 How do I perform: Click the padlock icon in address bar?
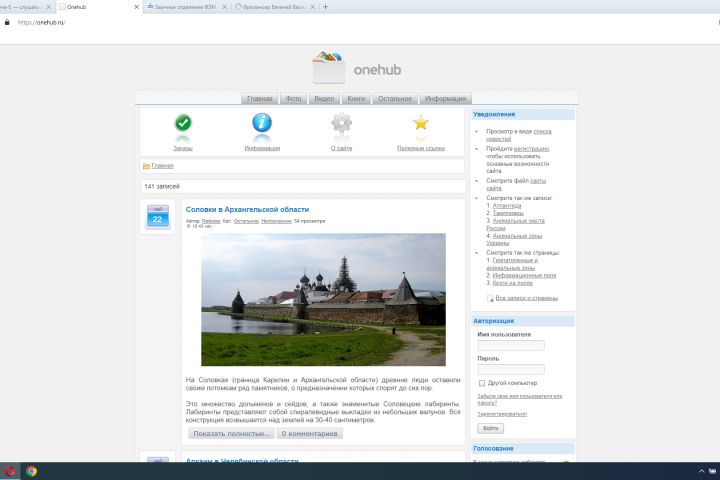pos(7,22)
